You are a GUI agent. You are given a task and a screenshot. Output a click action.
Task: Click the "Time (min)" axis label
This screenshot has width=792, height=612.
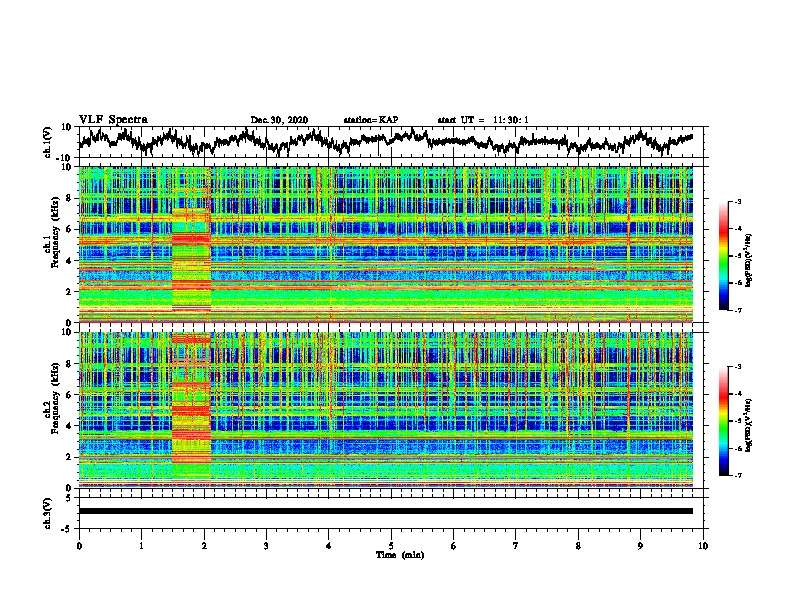(400, 555)
